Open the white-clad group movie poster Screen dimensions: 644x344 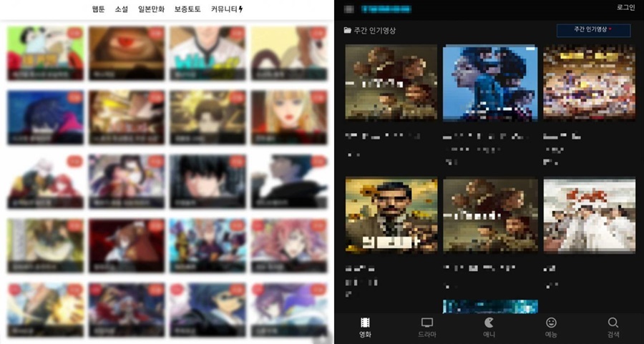pos(590,215)
